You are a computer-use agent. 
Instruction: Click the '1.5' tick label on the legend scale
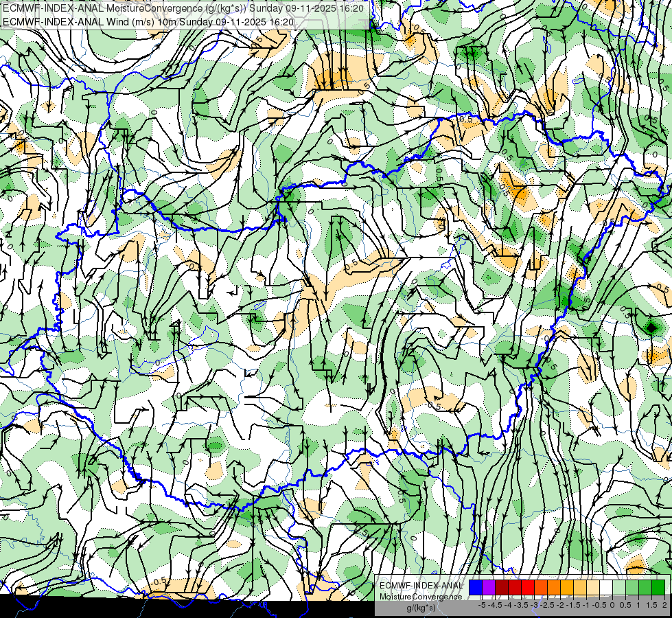pyautogui.click(x=651, y=605)
